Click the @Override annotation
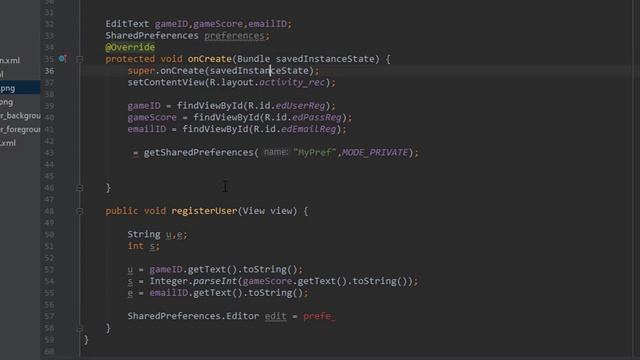640x360 pixels. 130,47
